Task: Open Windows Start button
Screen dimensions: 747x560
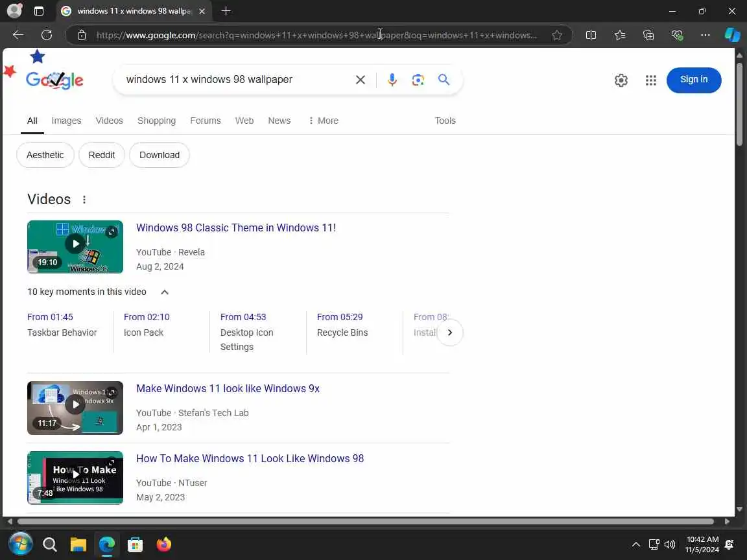Action: tap(20, 544)
